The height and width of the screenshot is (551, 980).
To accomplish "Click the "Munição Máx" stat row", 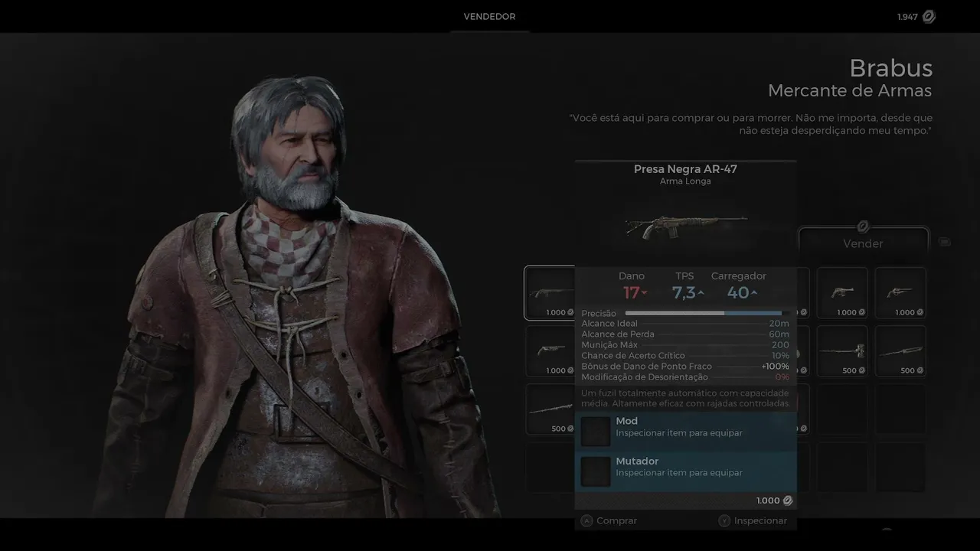I will coord(685,345).
